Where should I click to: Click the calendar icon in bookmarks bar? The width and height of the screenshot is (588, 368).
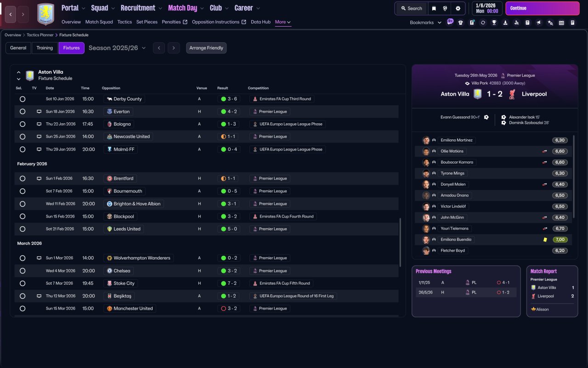tap(561, 23)
